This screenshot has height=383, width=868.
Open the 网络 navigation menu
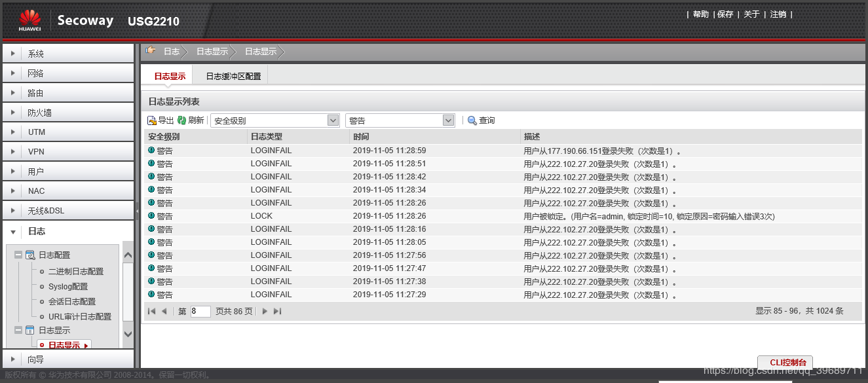tap(68, 73)
